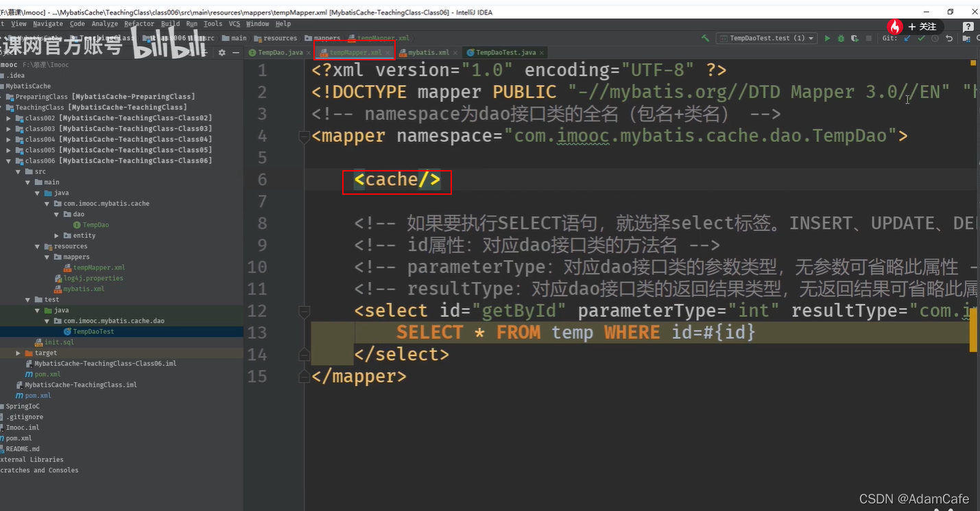
Task: Expand class004 module node
Action: 9,139
